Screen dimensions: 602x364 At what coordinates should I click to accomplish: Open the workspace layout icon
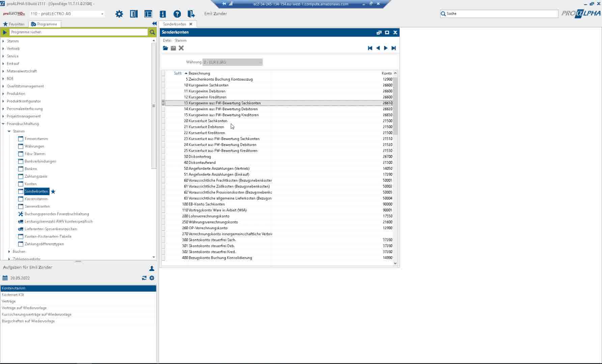click(148, 14)
